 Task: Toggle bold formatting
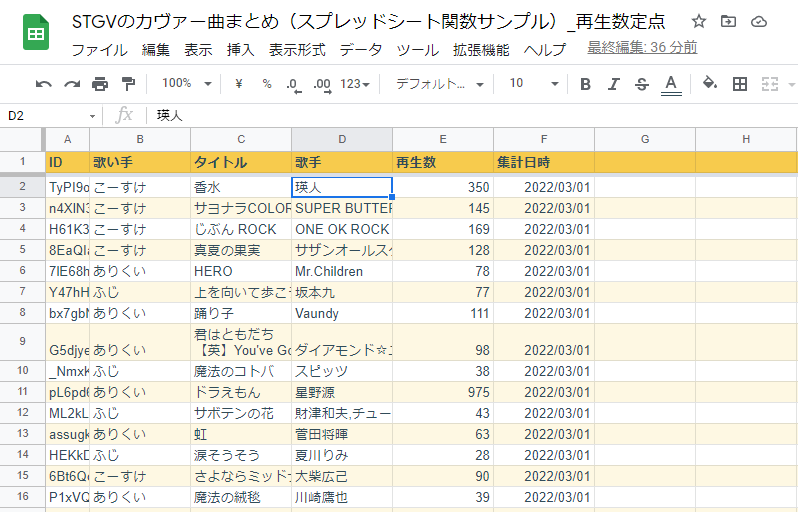(x=586, y=84)
